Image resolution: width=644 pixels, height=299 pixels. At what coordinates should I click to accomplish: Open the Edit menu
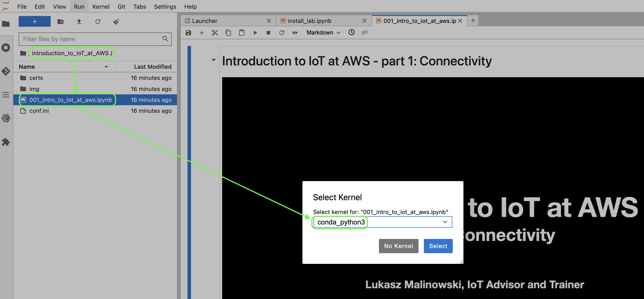(40, 6)
